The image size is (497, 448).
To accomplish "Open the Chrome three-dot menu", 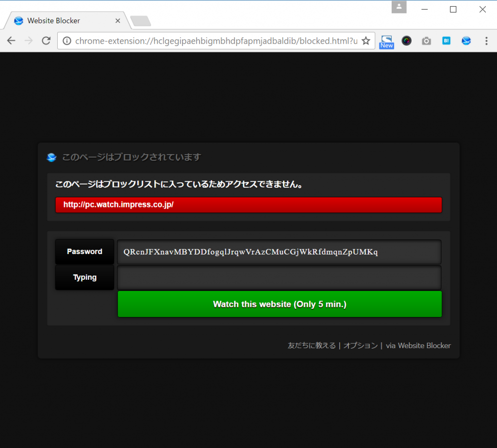I will [x=486, y=41].
